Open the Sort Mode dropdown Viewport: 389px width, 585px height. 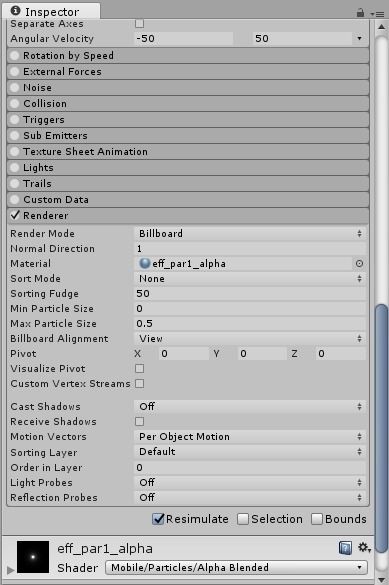tap(250, 279)
